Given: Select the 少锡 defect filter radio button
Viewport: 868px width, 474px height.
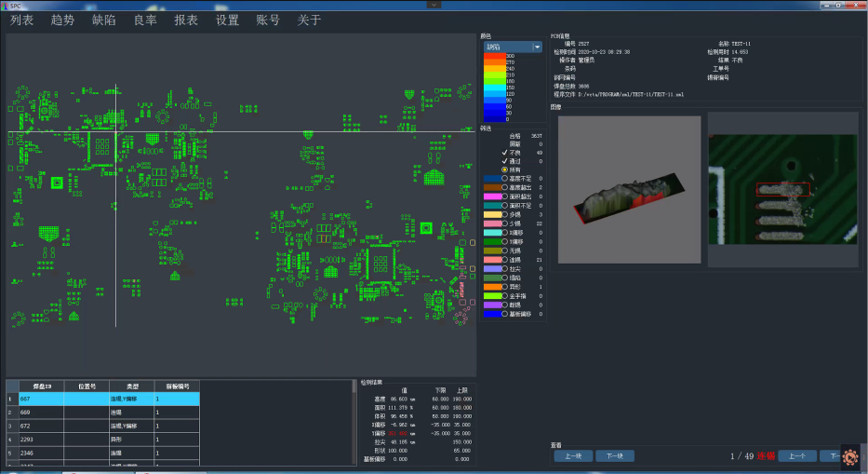Looking at the screenshot, I should (x=504, y=223).
